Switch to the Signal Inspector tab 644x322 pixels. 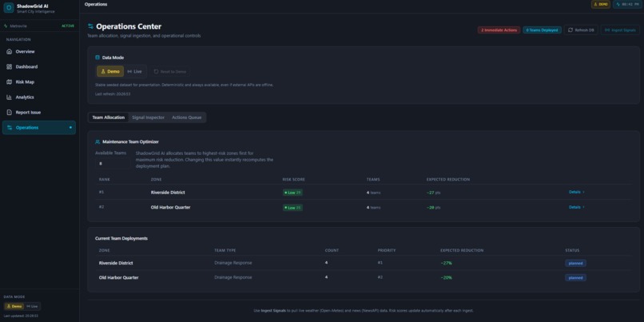tap(149, 117)
